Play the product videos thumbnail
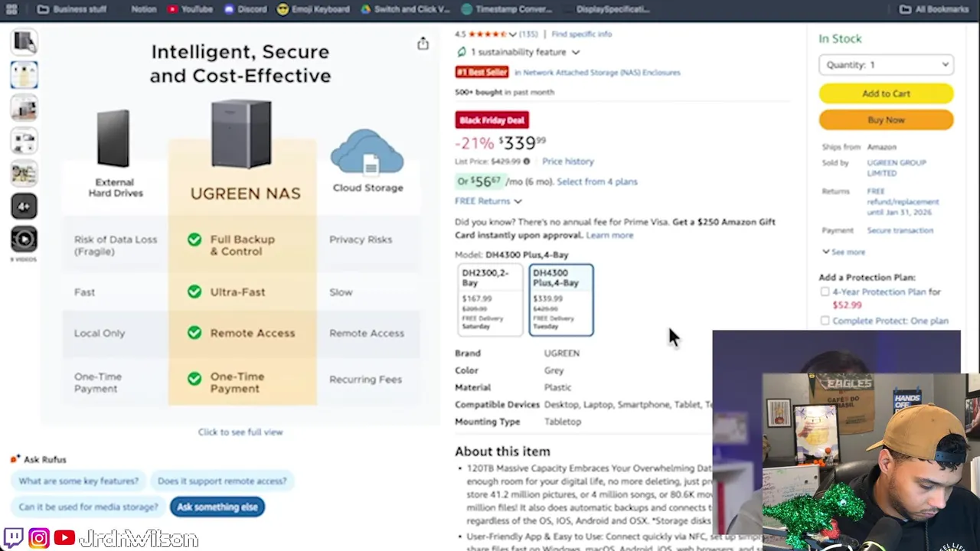Viewport: 980px width, 551px height. 24,240
